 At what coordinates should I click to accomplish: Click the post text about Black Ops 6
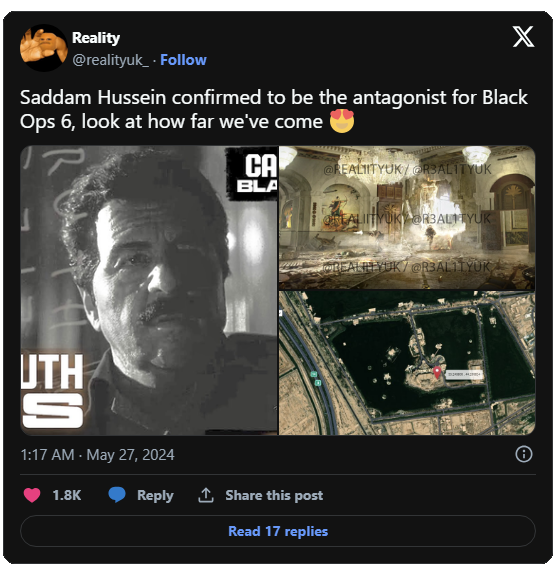tap(273, 109)
